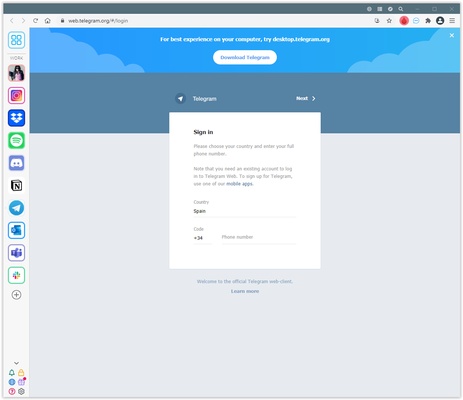Collapse sidebar tools with down chevron

tap(16, 363)
